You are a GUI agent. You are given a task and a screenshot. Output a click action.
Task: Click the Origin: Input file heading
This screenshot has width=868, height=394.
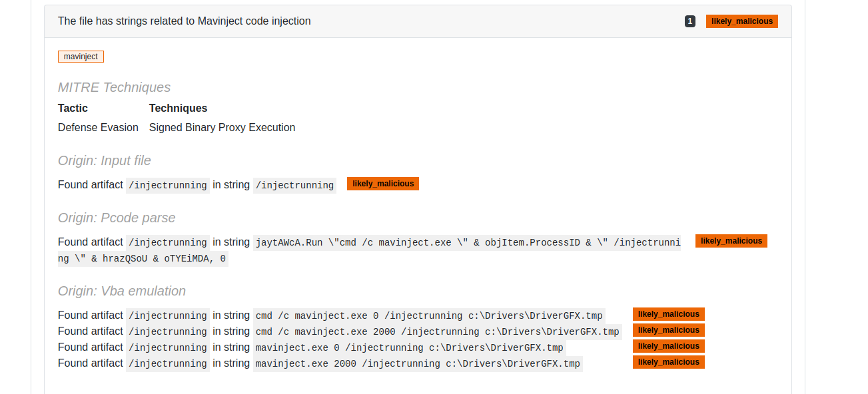105,160
